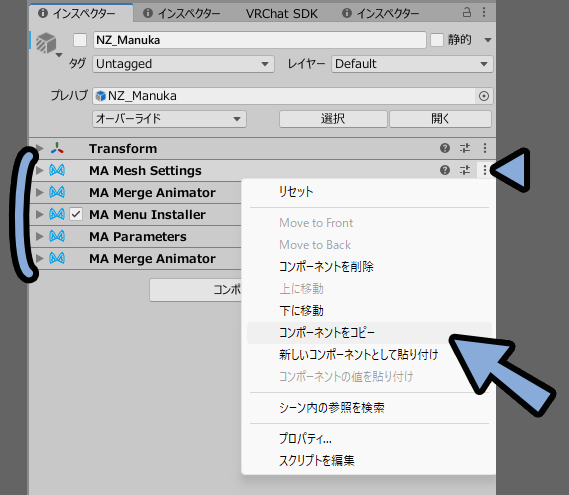569x495 pixels.
Task: Switch to the VRChat SDK tab
Action: tap(282, 13)
